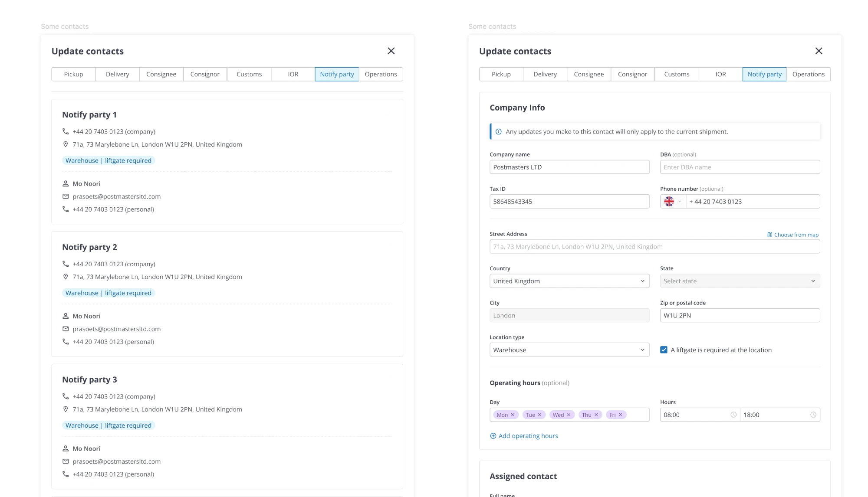Click clock icon in 18:00 hours field
The height and width of the screenshot is (497, 868).
point(813,415)
